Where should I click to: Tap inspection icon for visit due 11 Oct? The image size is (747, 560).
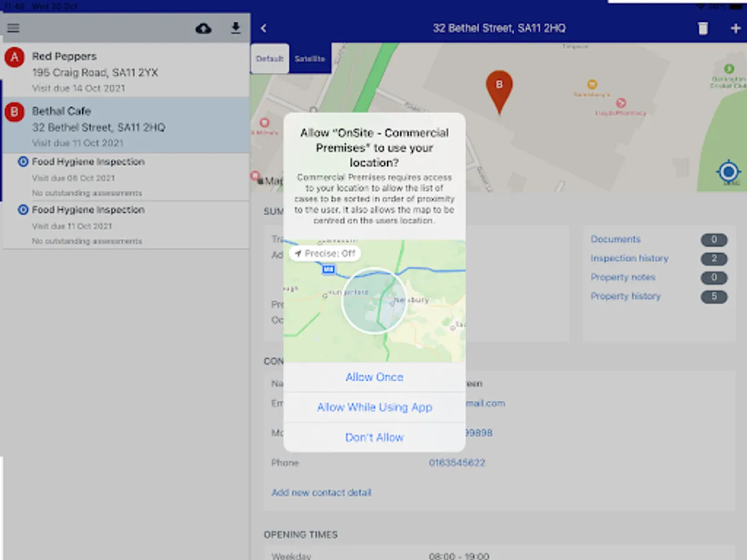click(x=23, y=210)
